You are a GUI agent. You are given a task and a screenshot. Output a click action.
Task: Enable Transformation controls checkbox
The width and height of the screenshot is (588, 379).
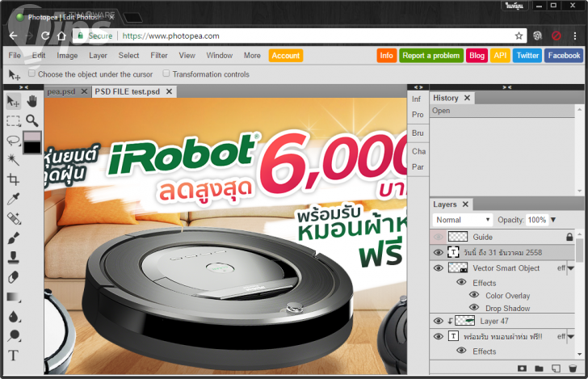[166, 74]
